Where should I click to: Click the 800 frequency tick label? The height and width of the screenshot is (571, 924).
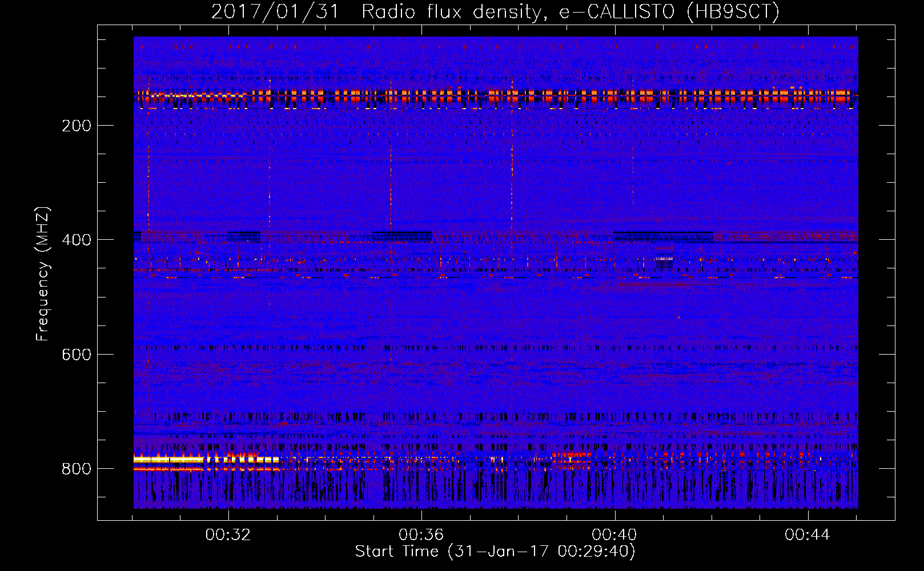[77, 469]
